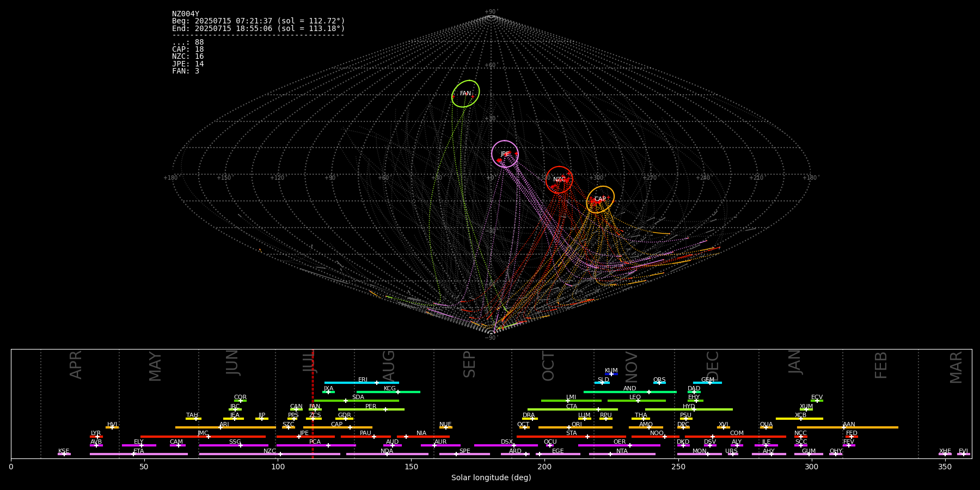
Task: Click the EVI label in the timeline
Action: [x=963, y=451]
